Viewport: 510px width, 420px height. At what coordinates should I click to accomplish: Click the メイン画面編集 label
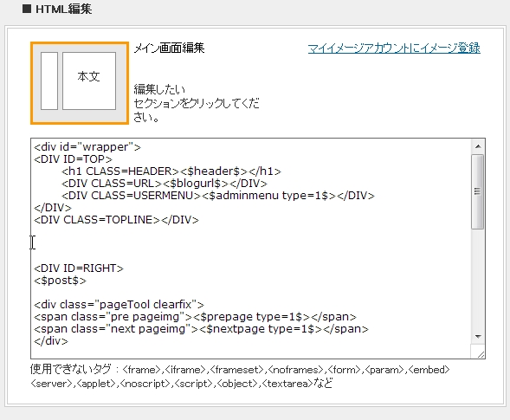pyautogui.click(x=169, y=48)
